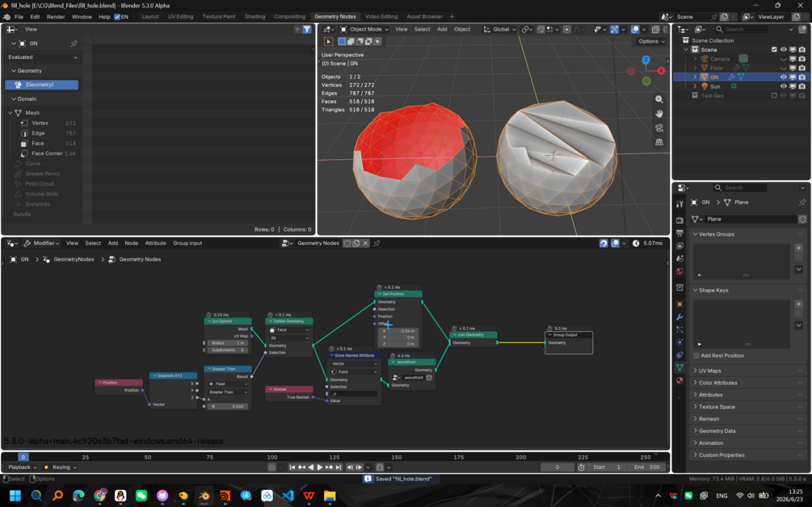Show the hidden Floor in viewport
The image size is (812, 507).
[783, 68]
